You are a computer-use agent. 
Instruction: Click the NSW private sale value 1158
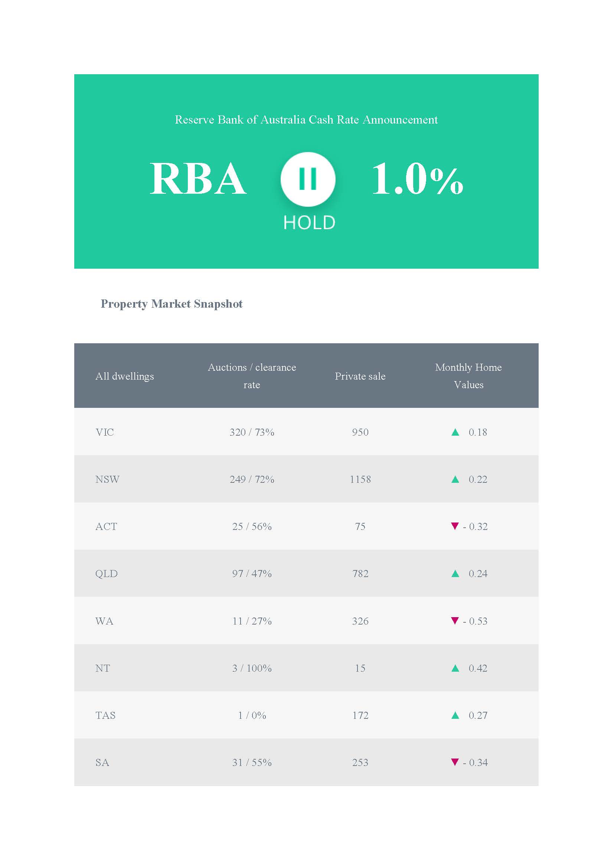click(360, 479)
